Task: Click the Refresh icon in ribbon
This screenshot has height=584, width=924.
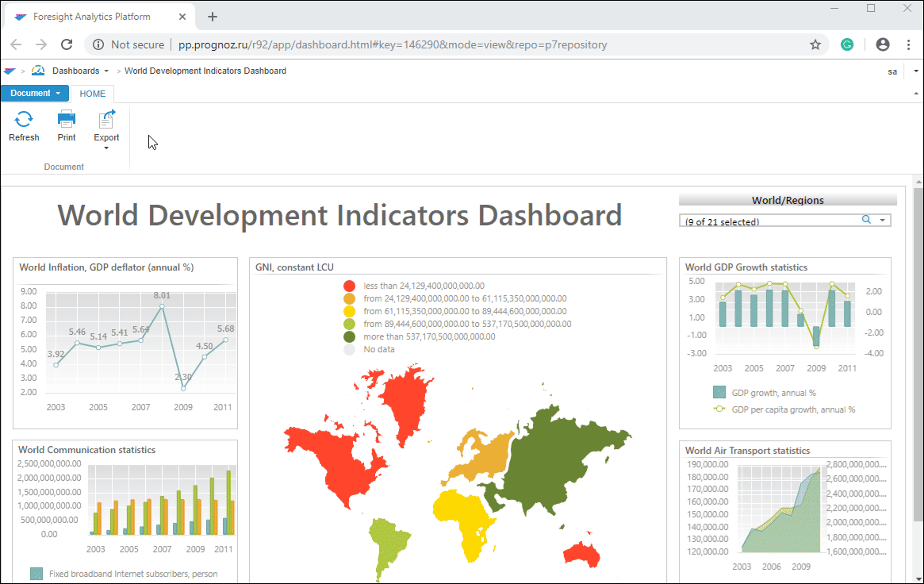Action: (x=24, y=121)
